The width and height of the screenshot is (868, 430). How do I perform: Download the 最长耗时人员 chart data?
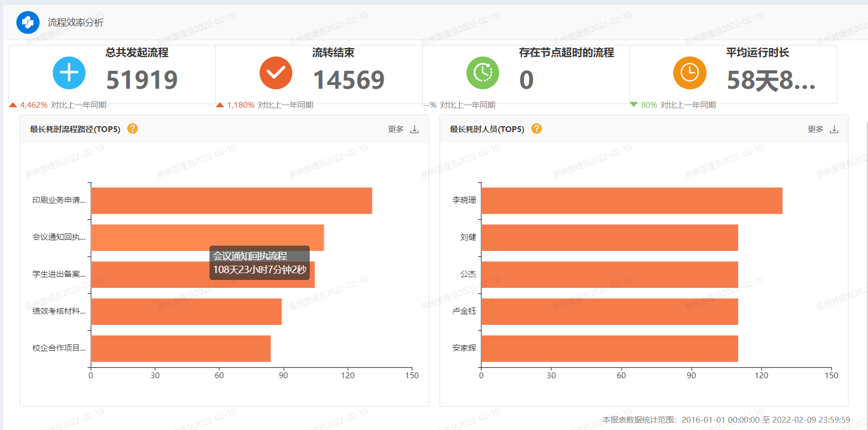(x=834, y=129)
